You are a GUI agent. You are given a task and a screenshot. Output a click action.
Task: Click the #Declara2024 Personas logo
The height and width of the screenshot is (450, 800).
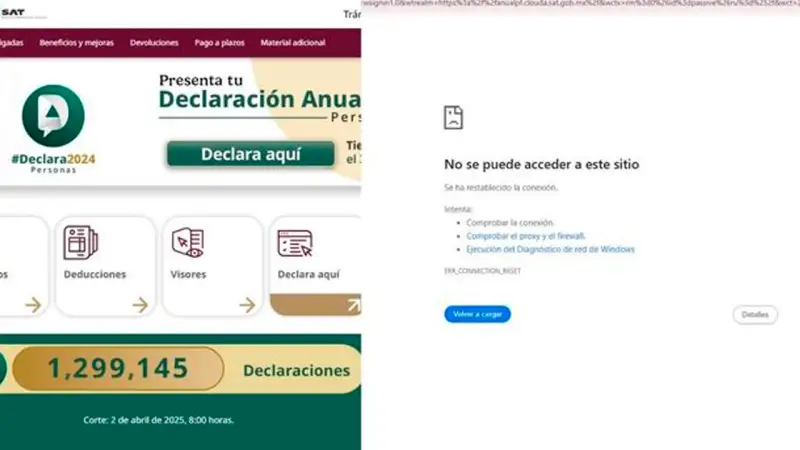click(x=53, y=128)
